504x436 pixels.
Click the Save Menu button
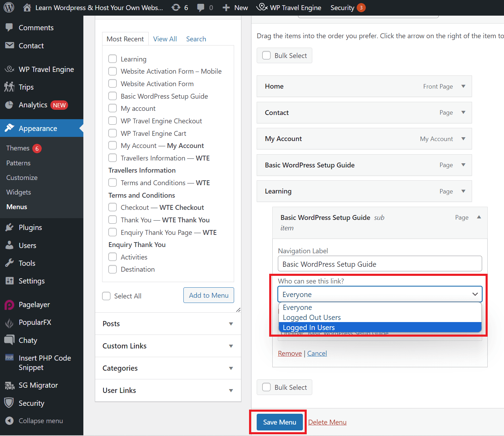[280, 422]
